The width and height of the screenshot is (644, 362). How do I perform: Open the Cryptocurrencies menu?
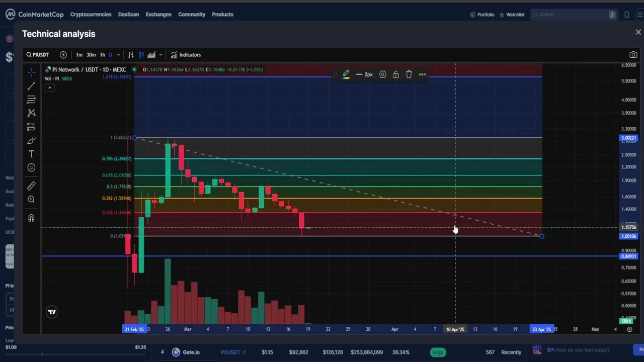coord(91,15)
